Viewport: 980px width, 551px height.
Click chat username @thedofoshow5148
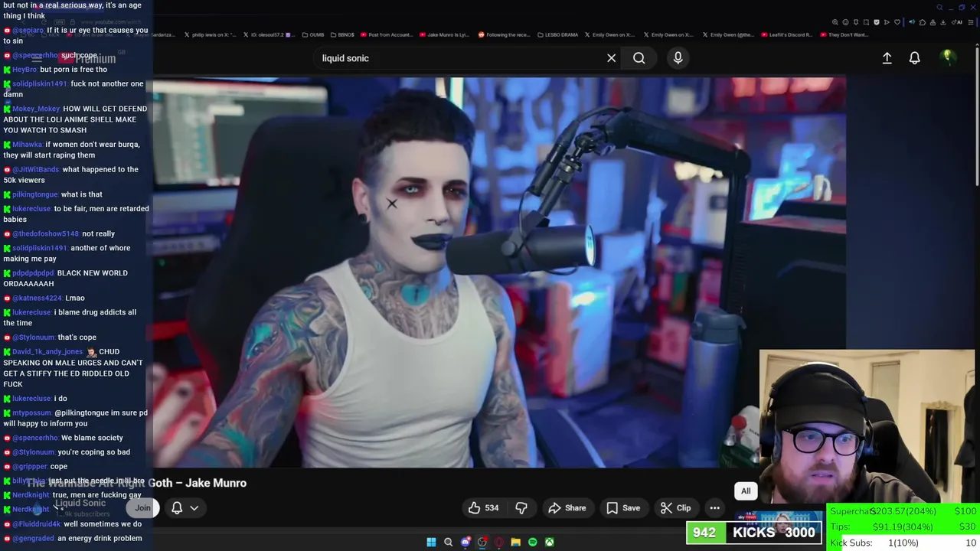[45, 234]
